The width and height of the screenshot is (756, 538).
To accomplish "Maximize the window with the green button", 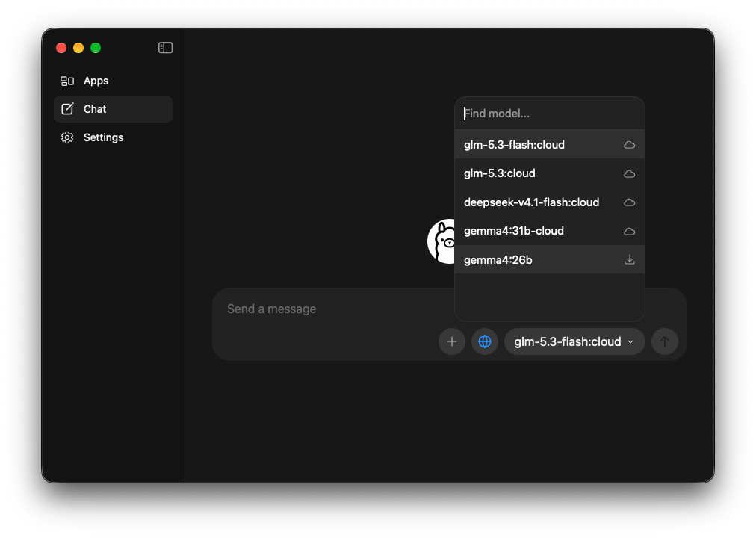I will coord(96,48).
